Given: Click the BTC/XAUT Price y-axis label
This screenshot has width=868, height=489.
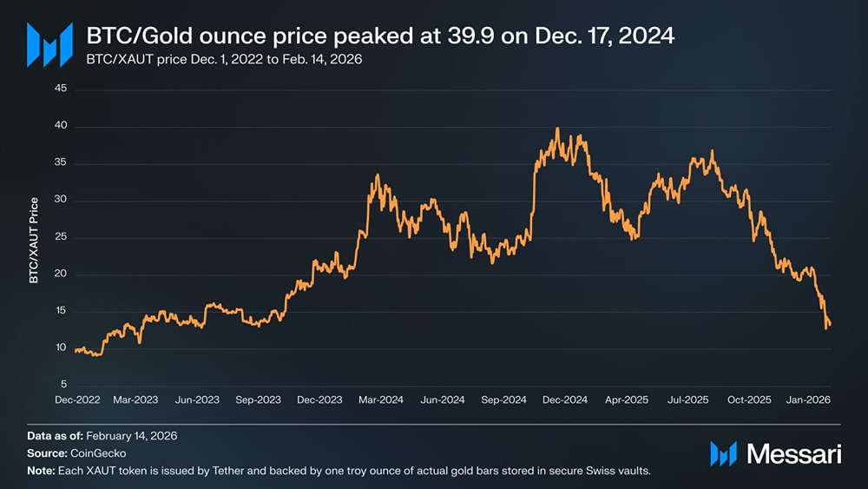Looking at the screenshot, I should [34, 241].
